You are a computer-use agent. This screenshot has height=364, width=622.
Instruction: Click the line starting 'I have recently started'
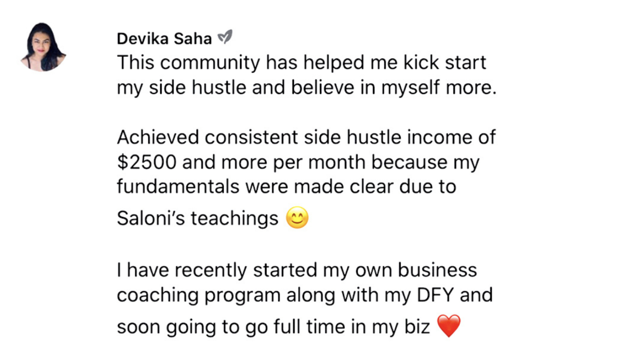pyautogui.click(x=296, y=270)
